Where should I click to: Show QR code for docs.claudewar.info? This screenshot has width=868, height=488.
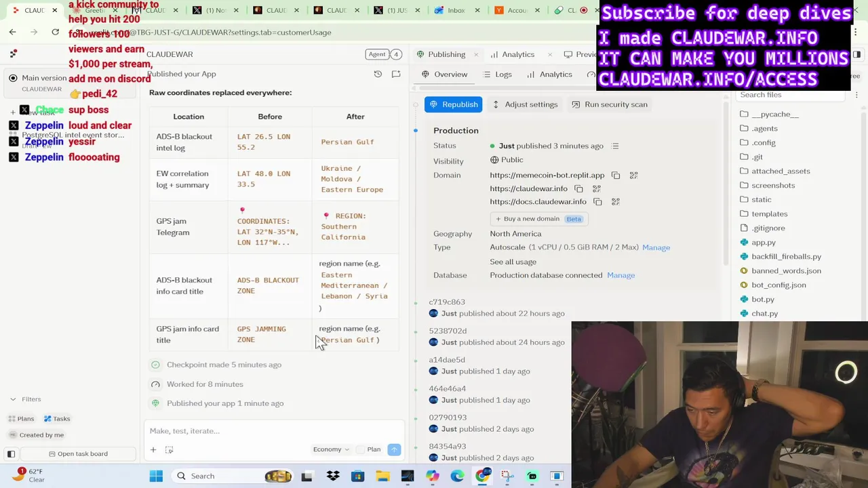tap(615, 201)
